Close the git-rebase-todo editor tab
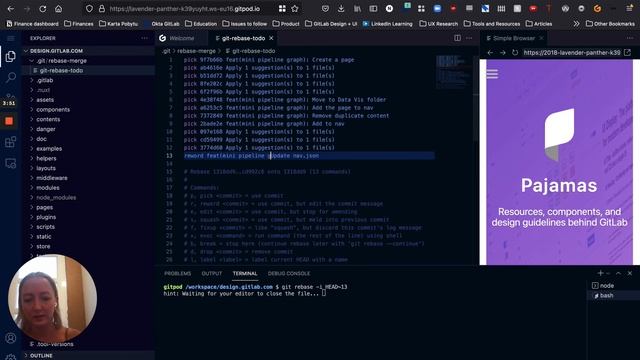 (x=271, y=38)
